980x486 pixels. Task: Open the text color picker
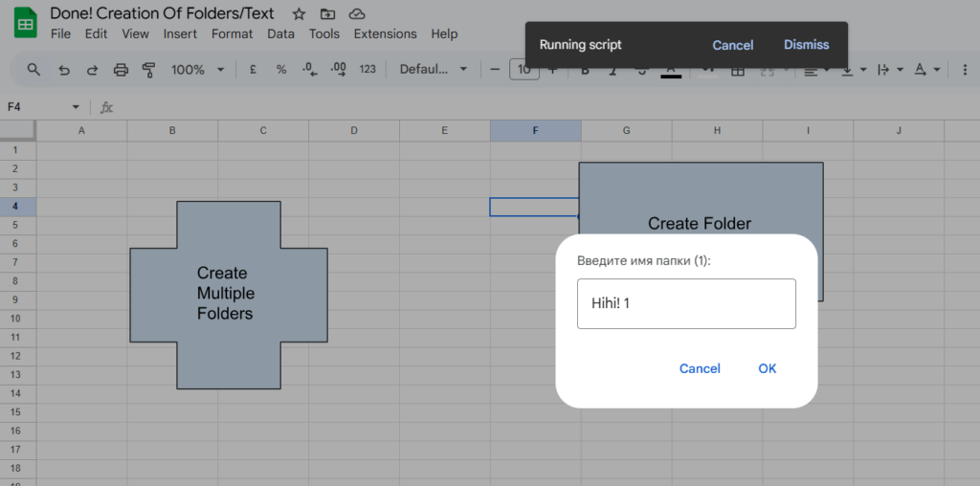pos(671,71)
